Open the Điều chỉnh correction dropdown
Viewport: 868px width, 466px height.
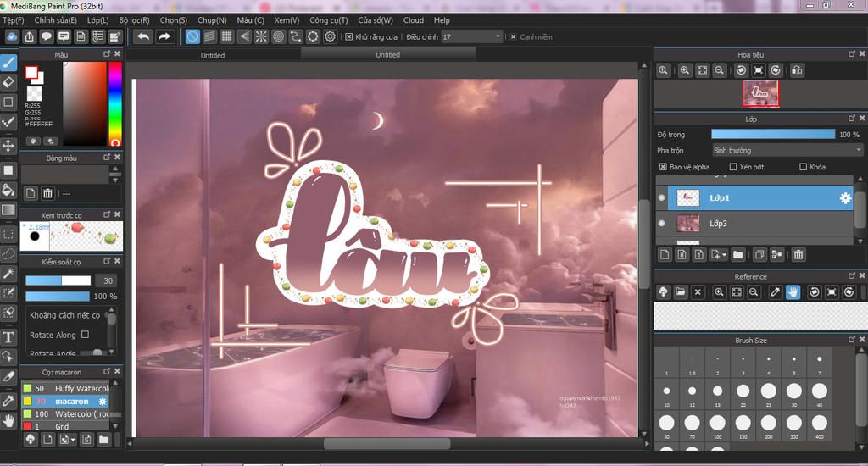471,36
